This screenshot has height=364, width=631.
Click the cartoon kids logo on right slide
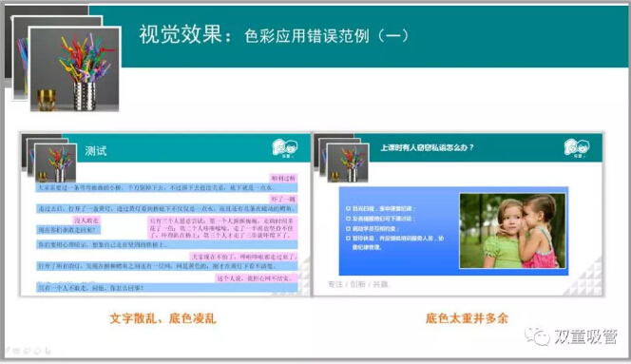point(577,147)
